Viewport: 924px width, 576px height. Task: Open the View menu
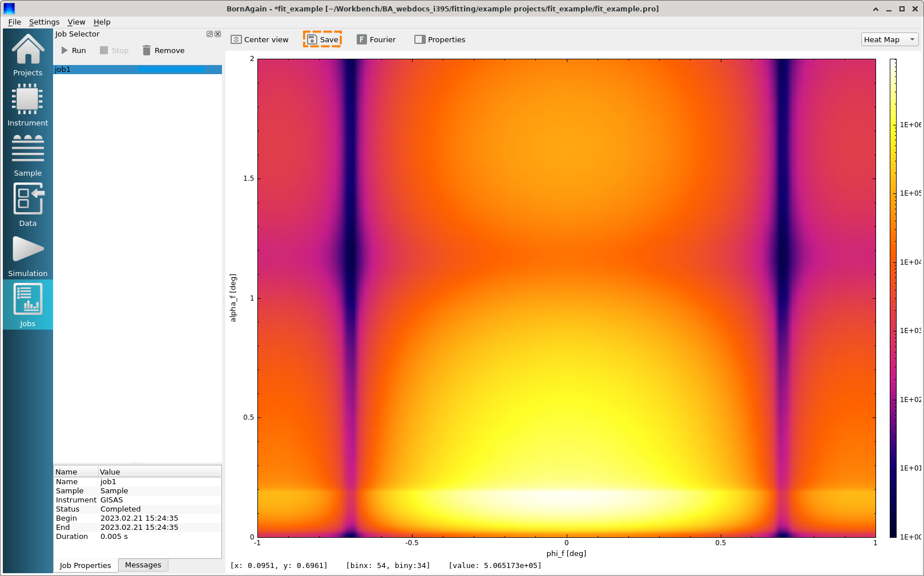coord(76,22)
